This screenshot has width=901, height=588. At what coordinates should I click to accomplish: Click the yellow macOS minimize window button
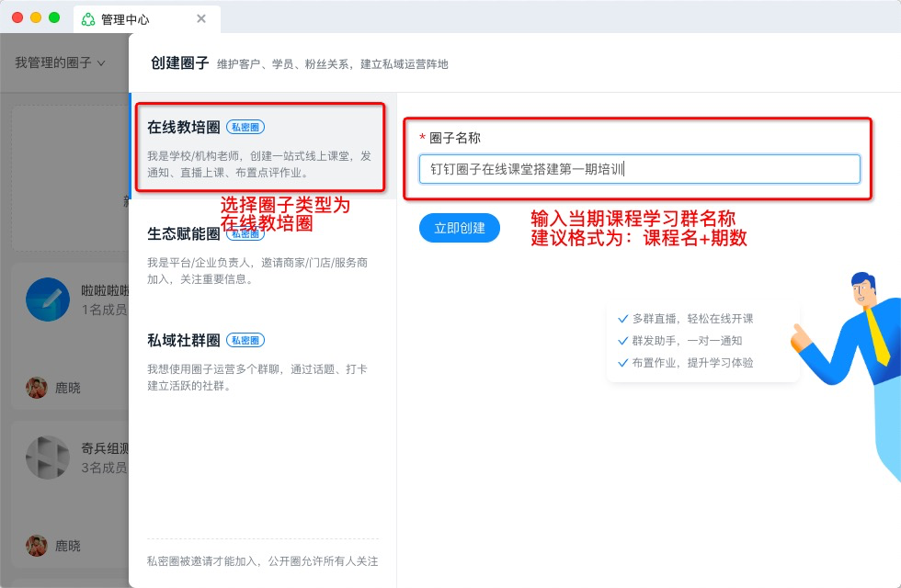(x=36, y=17)
